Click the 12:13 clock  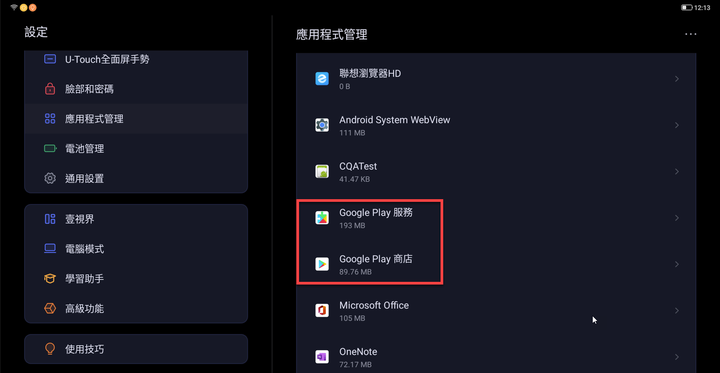coord(702,7)
